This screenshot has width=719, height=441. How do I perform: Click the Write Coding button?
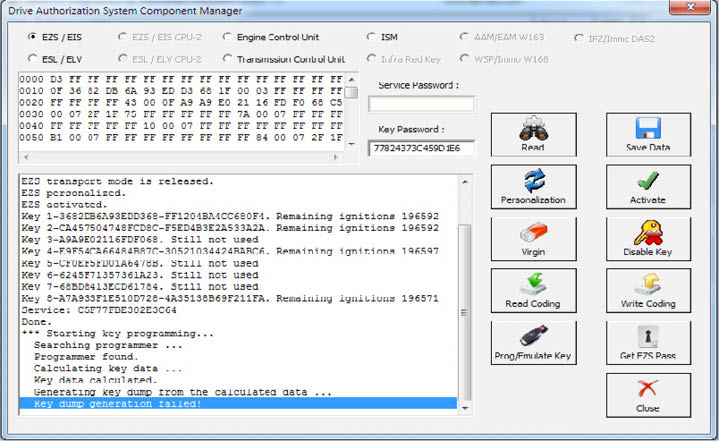coord(648,290)
